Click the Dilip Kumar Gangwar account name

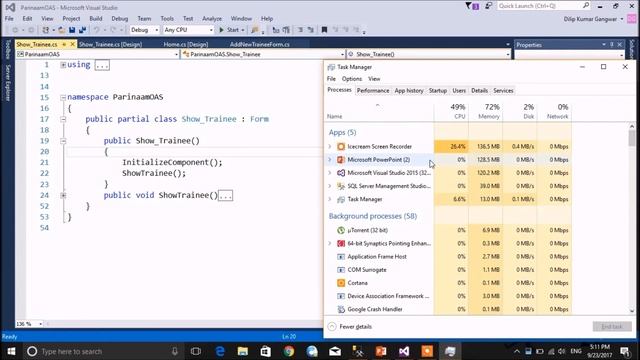[590, 19]
